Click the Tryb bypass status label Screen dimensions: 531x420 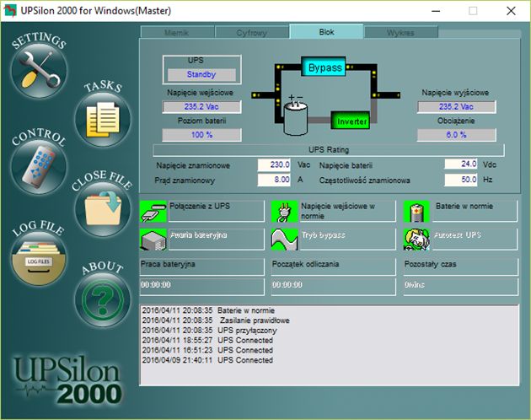point(348,240)
